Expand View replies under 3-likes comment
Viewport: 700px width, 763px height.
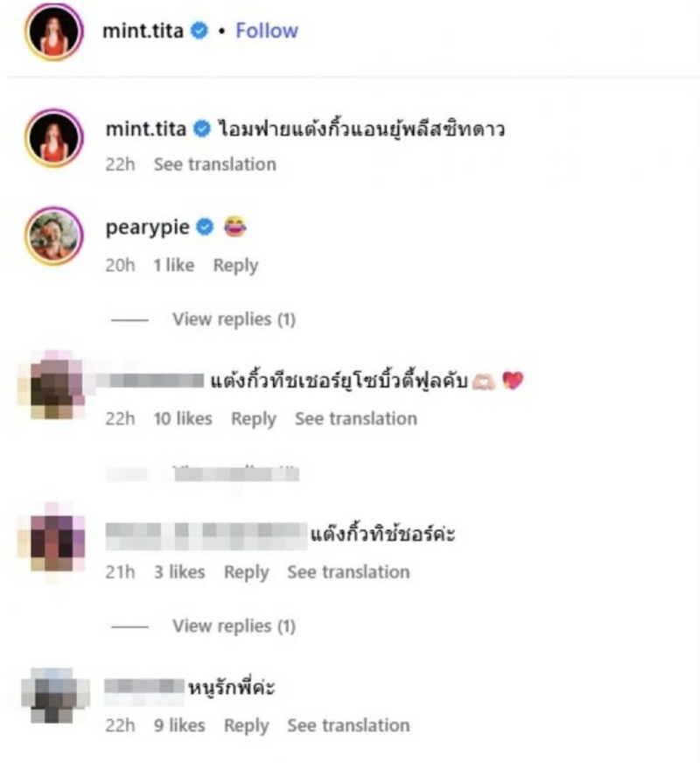[x=234, y=626]
